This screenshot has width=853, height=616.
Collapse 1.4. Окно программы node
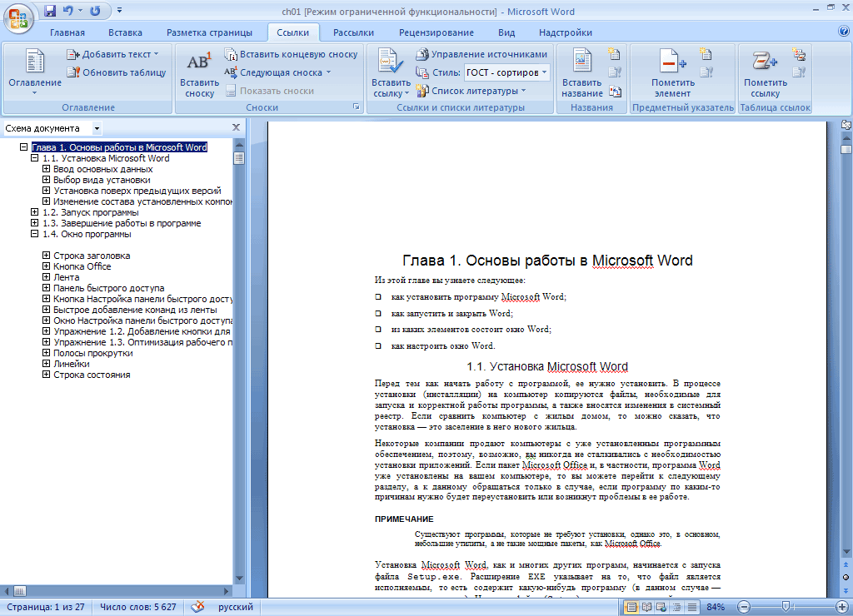[x=34, y=234]
